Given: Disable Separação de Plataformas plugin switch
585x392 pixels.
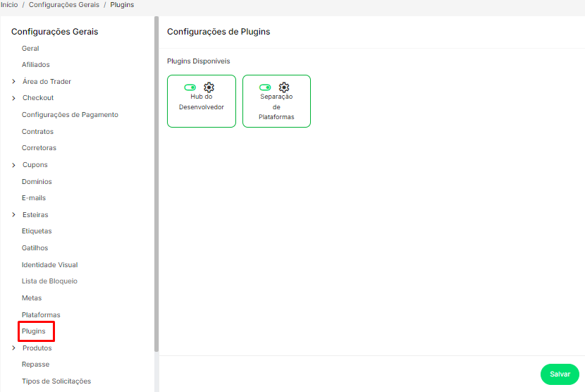Looking at the screenshot, I should click(x=265, y=87).
